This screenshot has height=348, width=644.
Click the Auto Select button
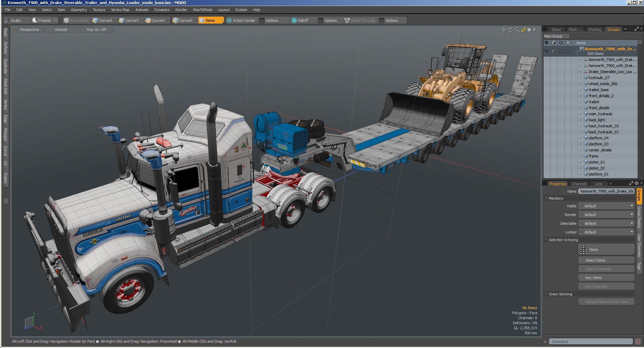76,20
